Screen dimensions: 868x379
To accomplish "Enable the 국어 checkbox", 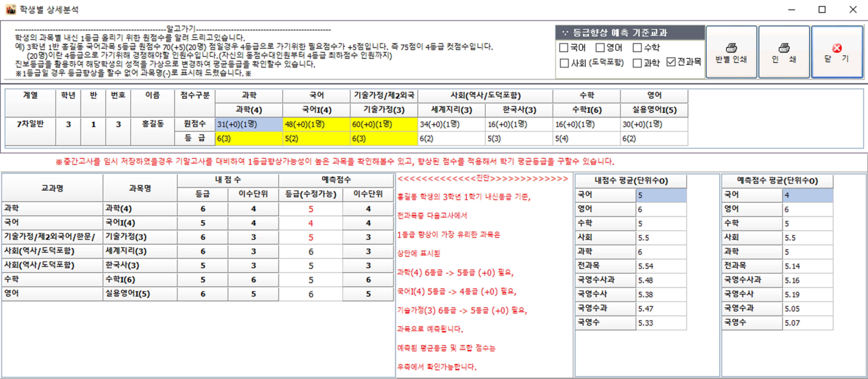I will [x=564, y=48].
